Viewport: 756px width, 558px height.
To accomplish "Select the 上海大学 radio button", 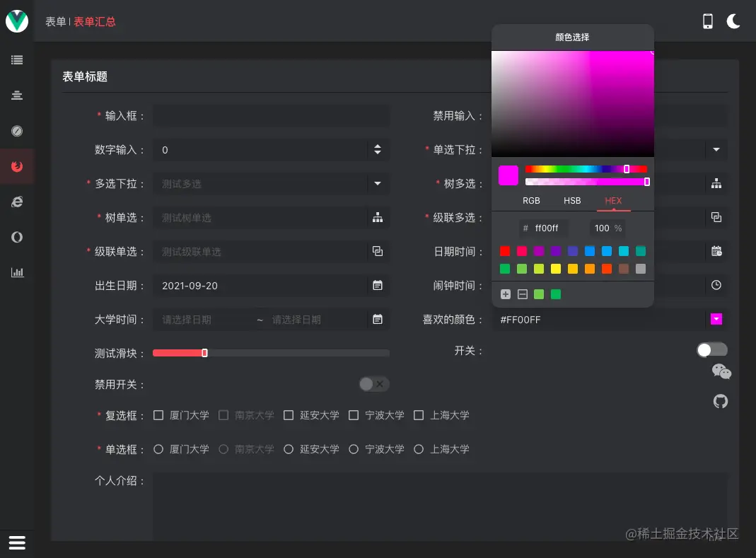I will tap(419, 449).
